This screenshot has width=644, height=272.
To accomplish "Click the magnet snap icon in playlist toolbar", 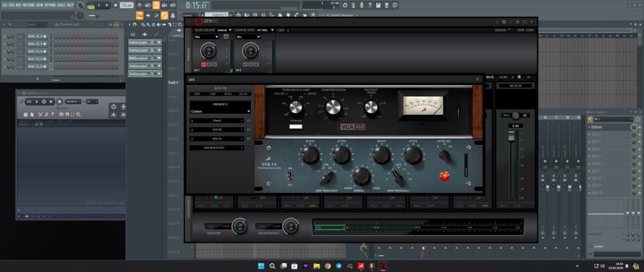I will click(134, 24).
